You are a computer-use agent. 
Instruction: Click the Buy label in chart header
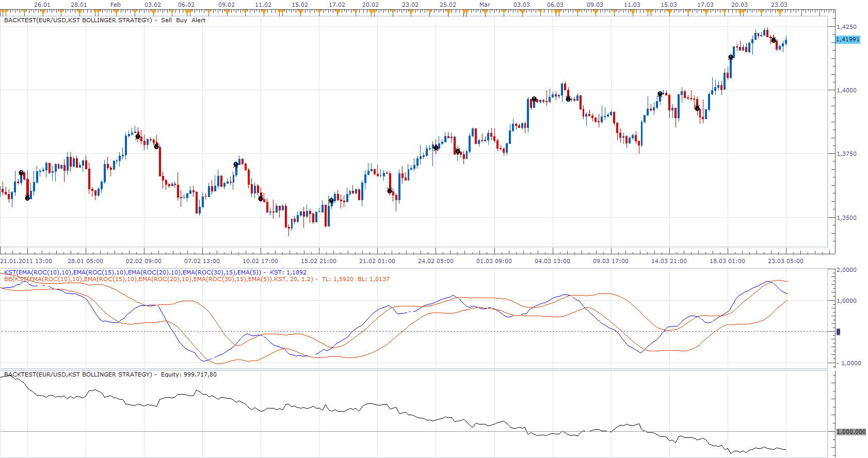click(182, 20)
